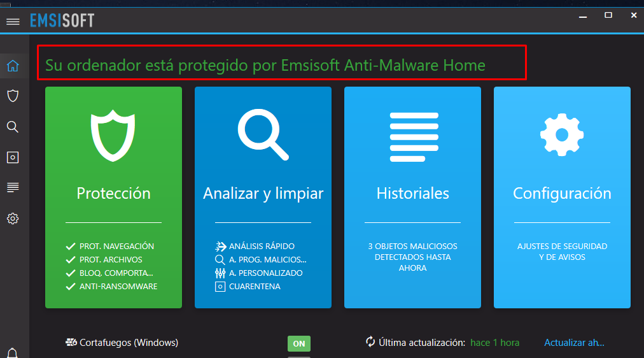Open the Configuración title

563,194
